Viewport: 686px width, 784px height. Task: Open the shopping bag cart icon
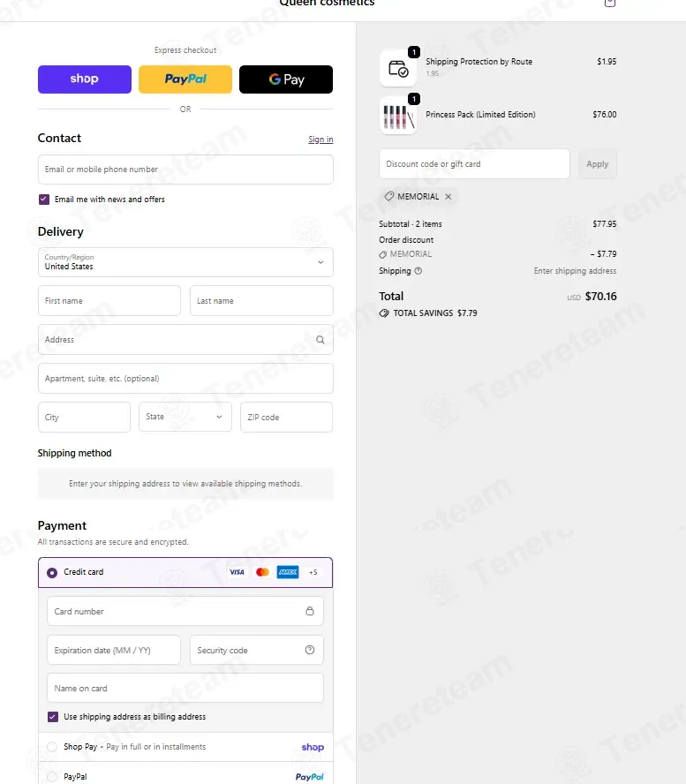609,3
